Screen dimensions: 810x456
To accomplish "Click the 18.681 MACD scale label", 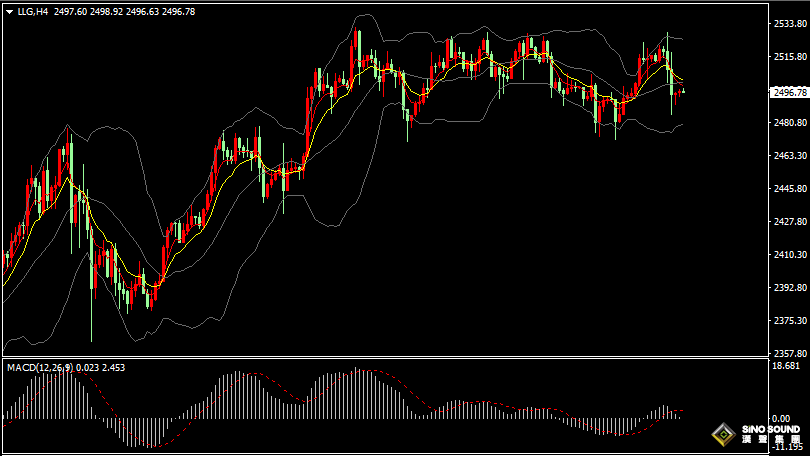I will click(x=785, y=367).
